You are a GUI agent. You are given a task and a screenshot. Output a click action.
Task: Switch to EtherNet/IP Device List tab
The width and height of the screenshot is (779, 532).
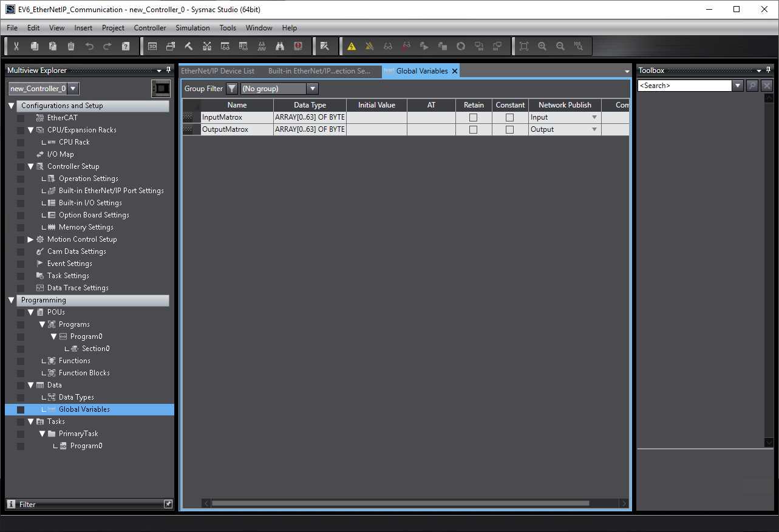(218, 71)
